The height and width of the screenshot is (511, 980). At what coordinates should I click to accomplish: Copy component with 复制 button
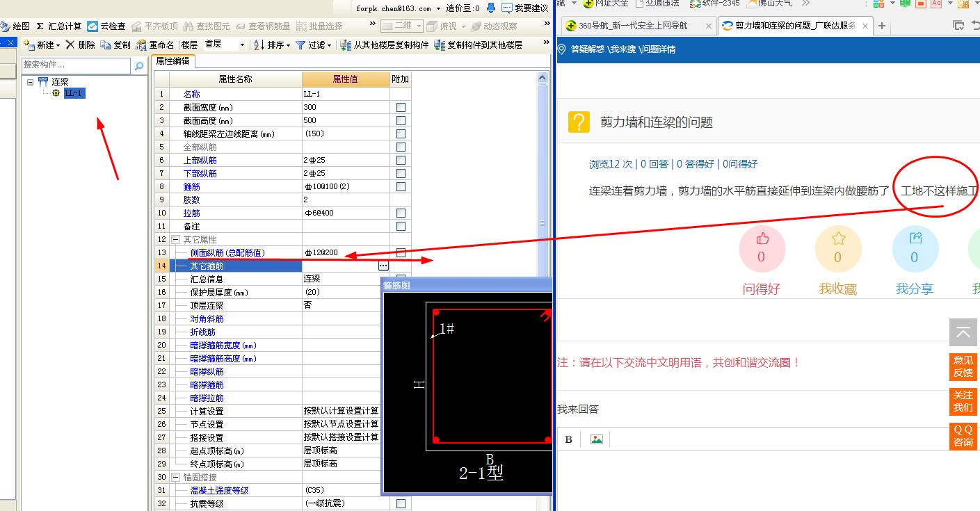coord(115,45)
